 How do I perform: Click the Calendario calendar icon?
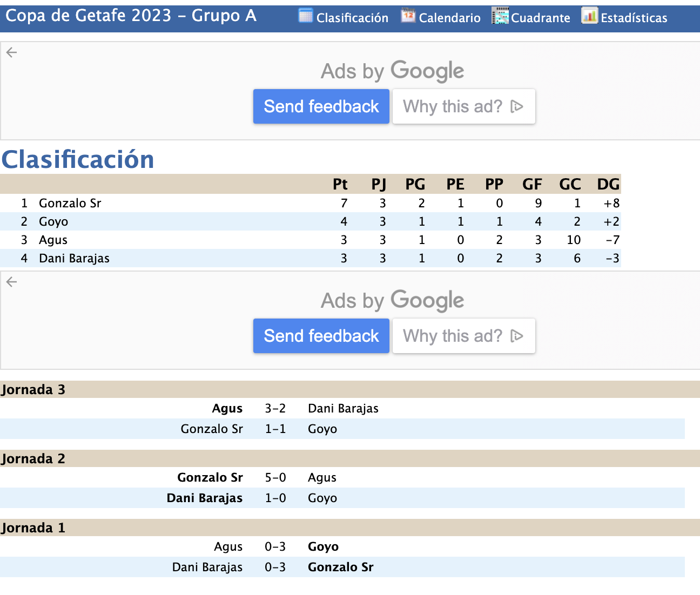click(408, 16)
